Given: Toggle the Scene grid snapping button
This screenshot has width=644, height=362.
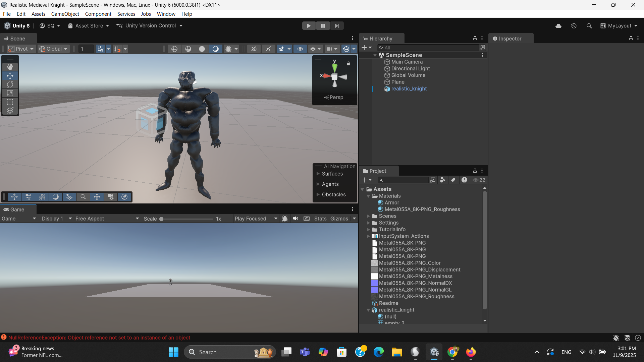Looking at the screenshot, I should [x=100, y=49].
